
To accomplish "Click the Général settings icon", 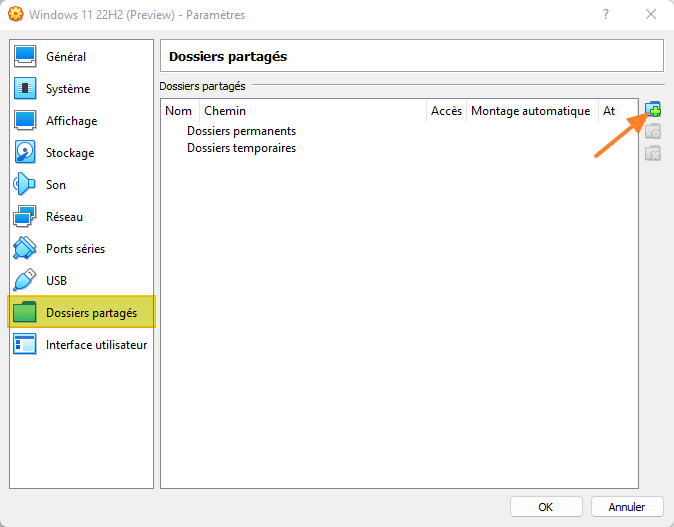I will point(26,57).
